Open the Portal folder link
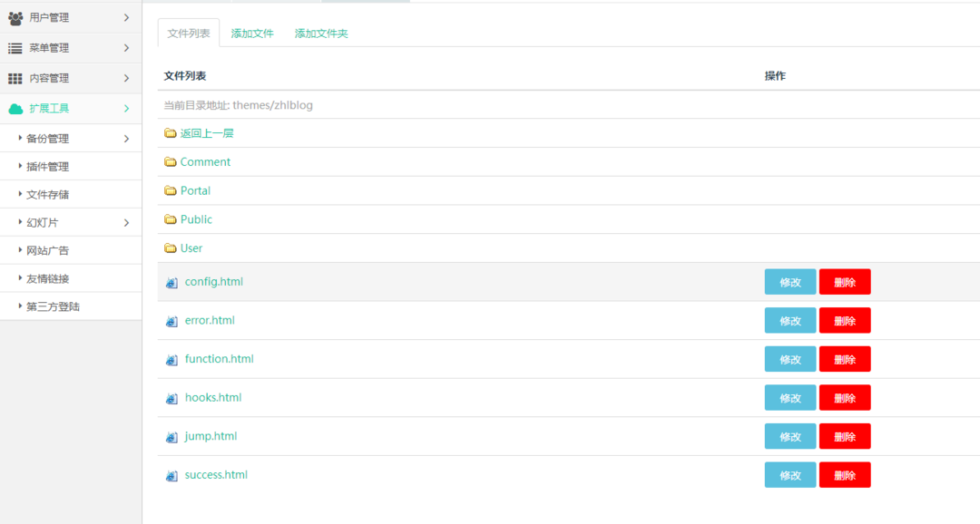The width and height of the screenshot is (980, 524). (195, 190)
